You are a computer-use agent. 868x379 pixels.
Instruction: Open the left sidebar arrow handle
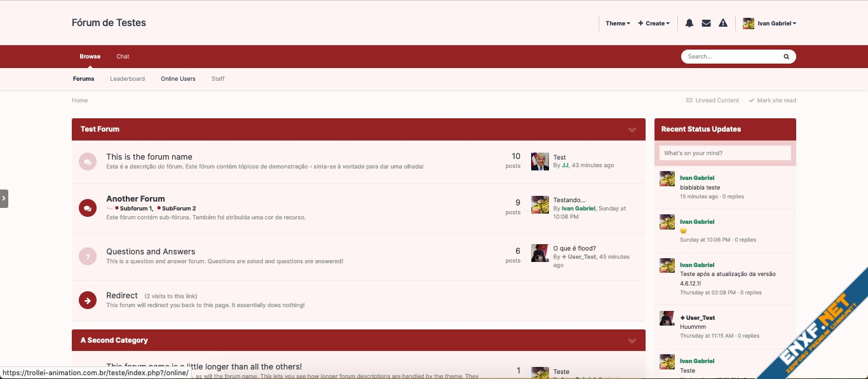click(4, 198)
